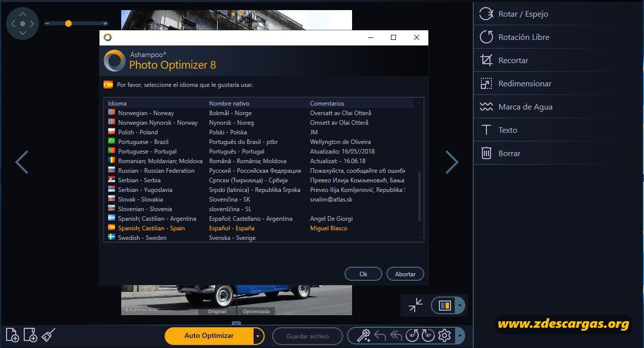The image size is (644, 348).
Task: Click 'Svenska - Sverige' native name
Action: point(232,238)
